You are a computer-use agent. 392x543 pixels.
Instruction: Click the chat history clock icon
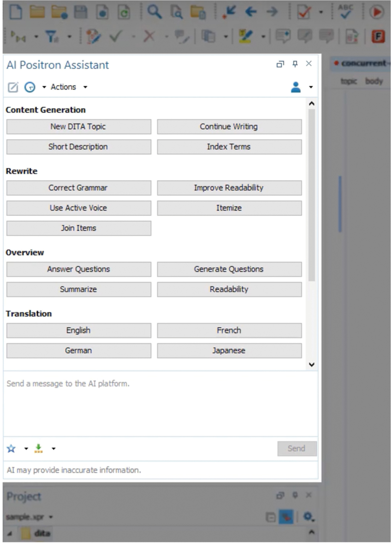tap(30, 87)
